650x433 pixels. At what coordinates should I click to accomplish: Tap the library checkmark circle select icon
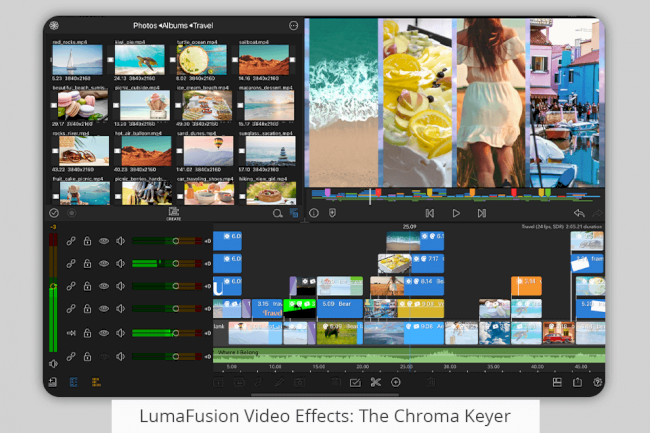click(x=54, y=213)
